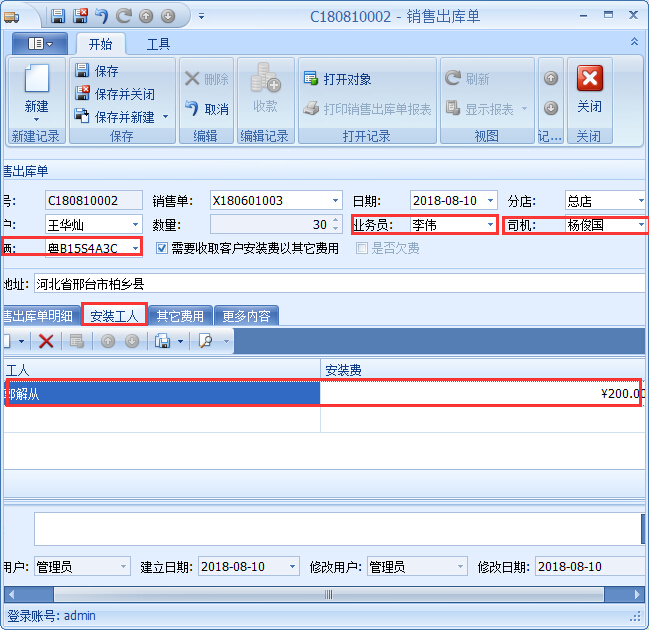649x630 pixels.
Task: Switch to the 工具 ribbon tab
Action: tap(158, 44)
